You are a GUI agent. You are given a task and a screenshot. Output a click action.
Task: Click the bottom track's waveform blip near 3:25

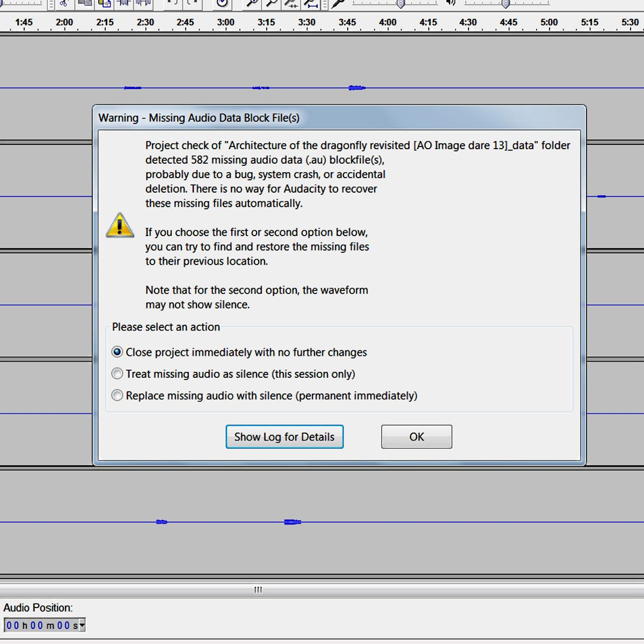point(293,522)
